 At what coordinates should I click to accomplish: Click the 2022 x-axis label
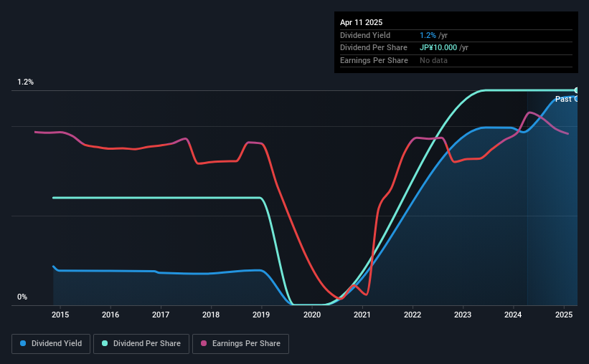[413, 315]
